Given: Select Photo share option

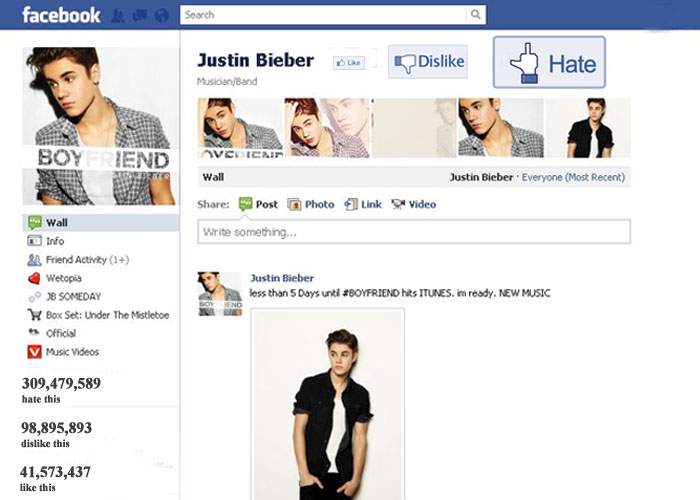Looking at the screenshot, I should 311,204.
